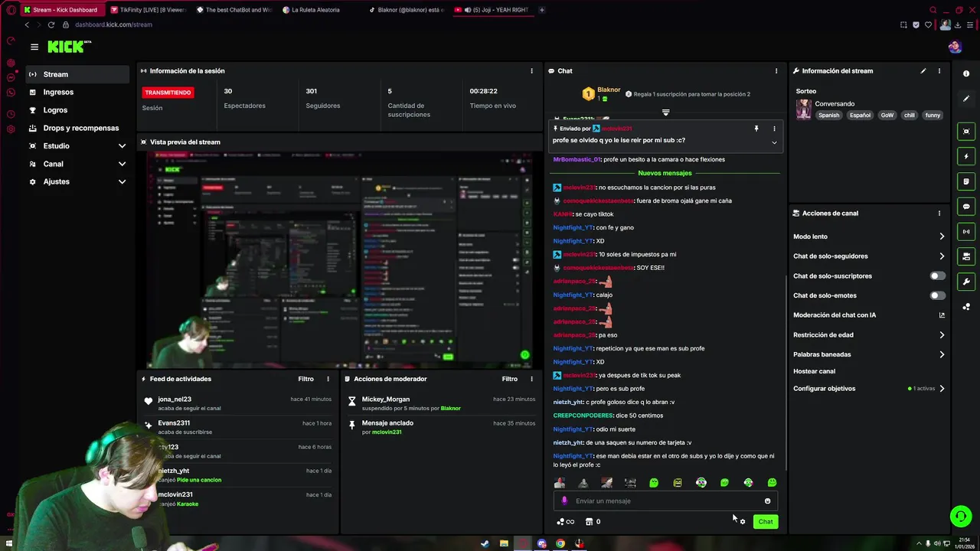
Task: Toggle the chat bubble panel icon
Action: point(966,207)
